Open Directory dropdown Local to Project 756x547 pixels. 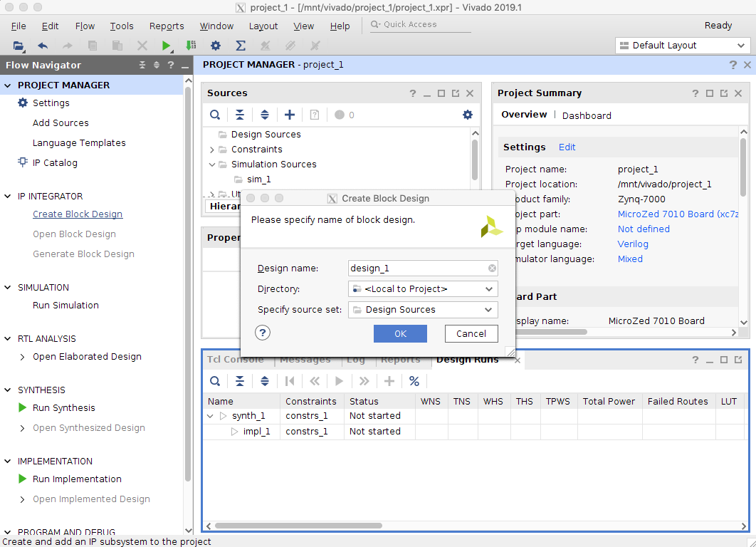click(423, 289)
